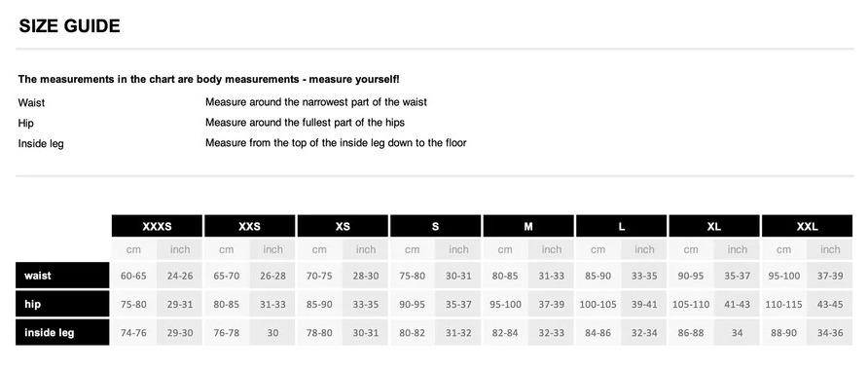Click the 34-36 inside leg inch cell

click(x=830, y=333)
